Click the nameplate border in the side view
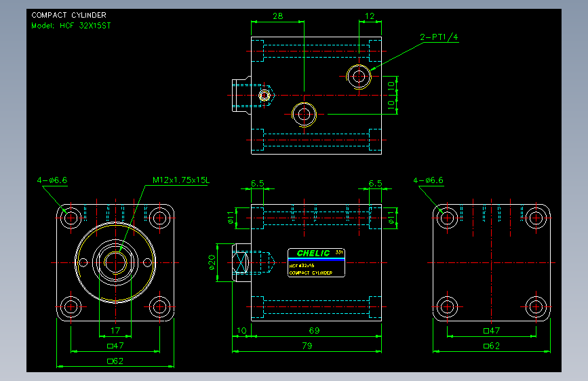This screenshot has height=381, width=588. point(316,262)
